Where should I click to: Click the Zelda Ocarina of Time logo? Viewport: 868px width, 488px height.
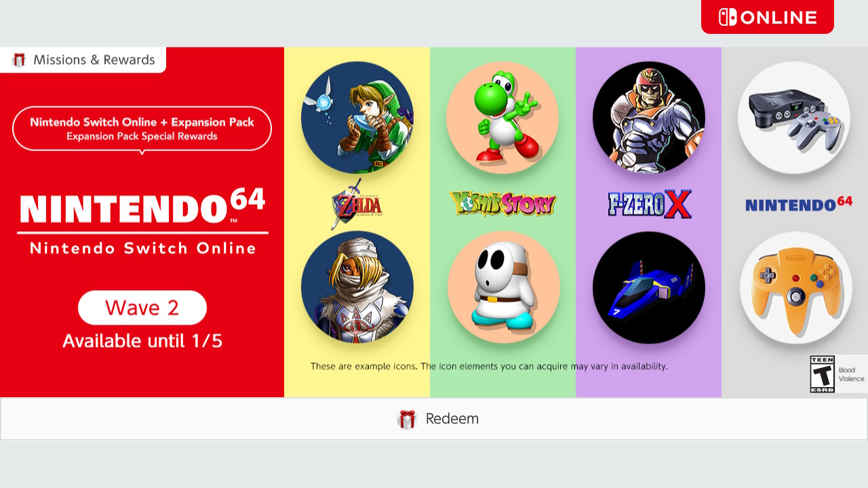[x=357, y=203]
